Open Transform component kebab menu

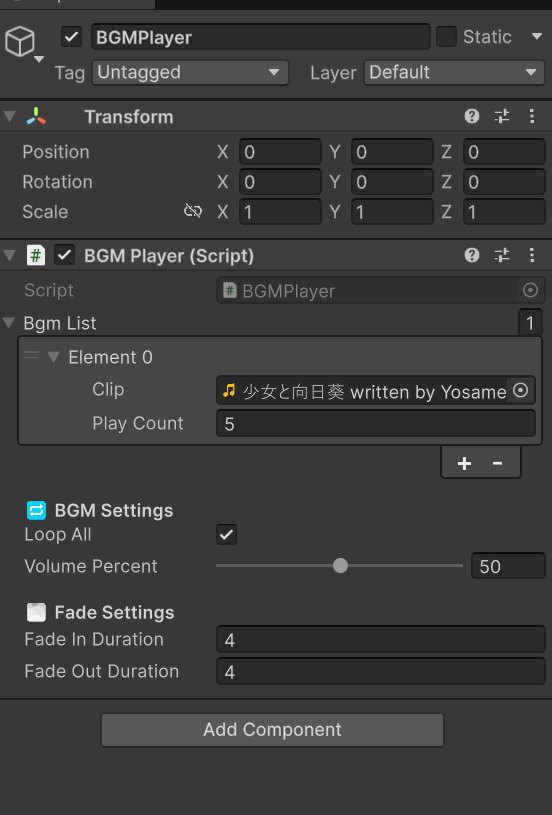click(x=532, y=116)
